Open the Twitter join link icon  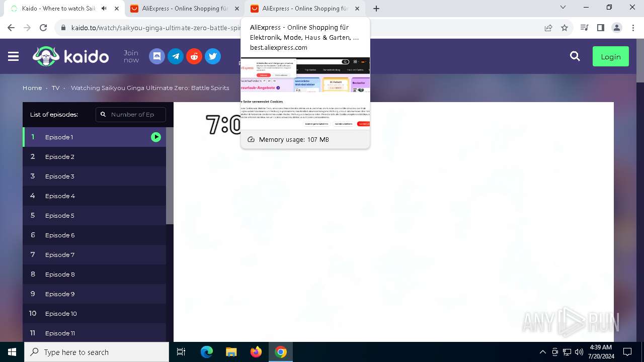click(213, 56)
